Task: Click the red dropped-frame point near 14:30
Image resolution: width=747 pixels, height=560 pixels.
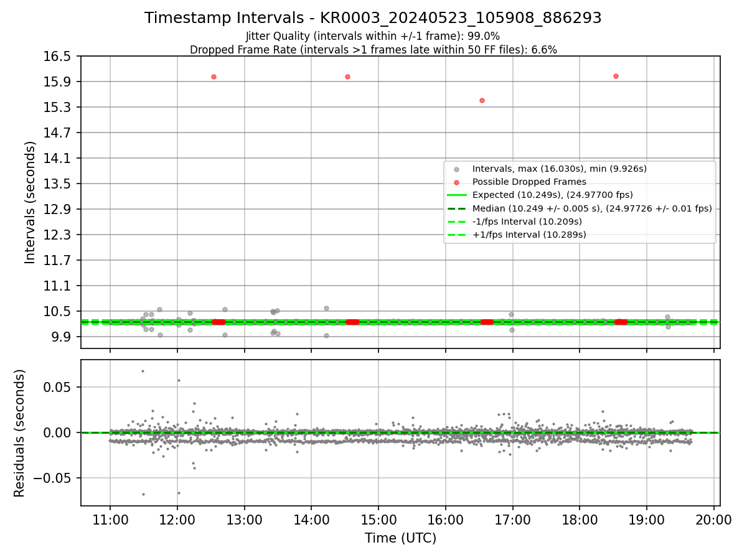Action: 347,77
